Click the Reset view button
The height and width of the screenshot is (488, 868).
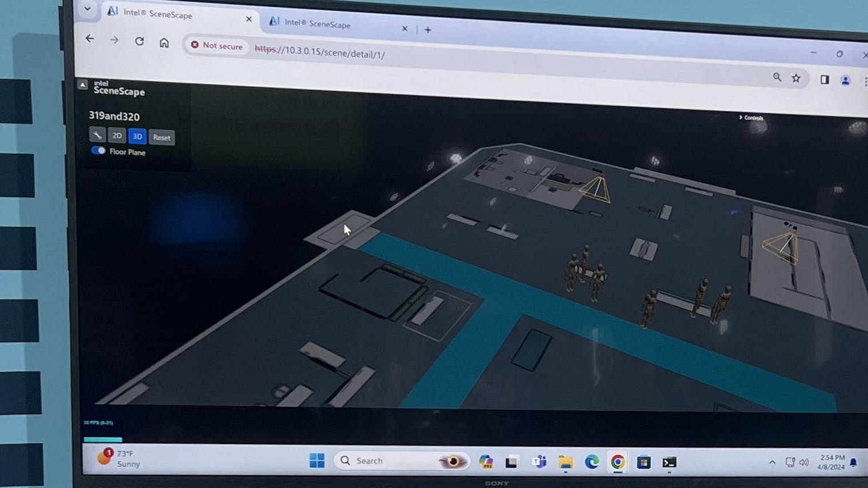click(162, 137)
